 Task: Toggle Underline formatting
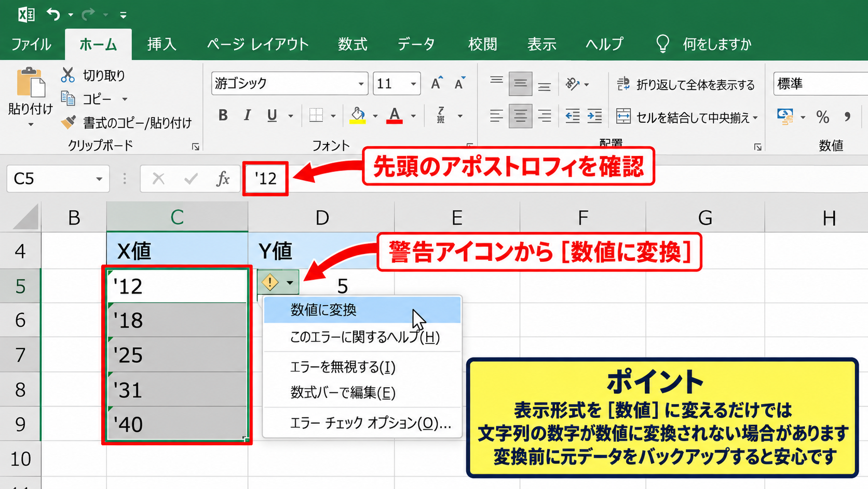(x=272, y=115)
